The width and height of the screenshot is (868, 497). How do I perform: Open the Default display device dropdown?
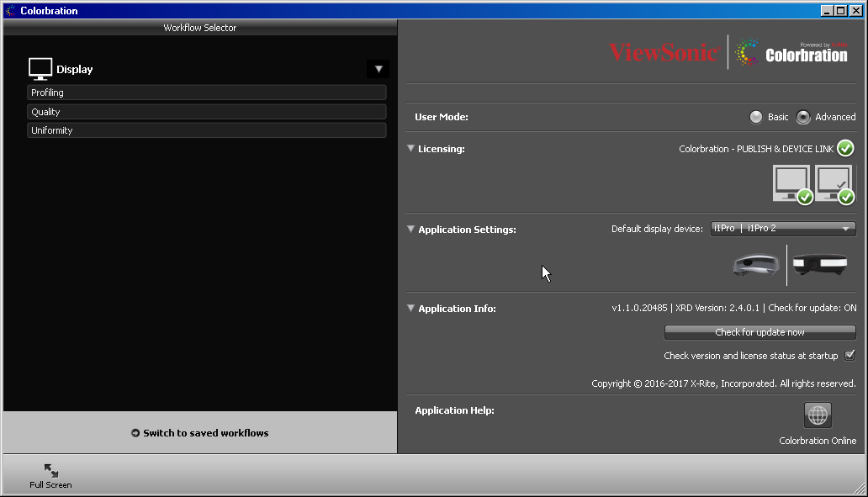[x=783, y=229]
